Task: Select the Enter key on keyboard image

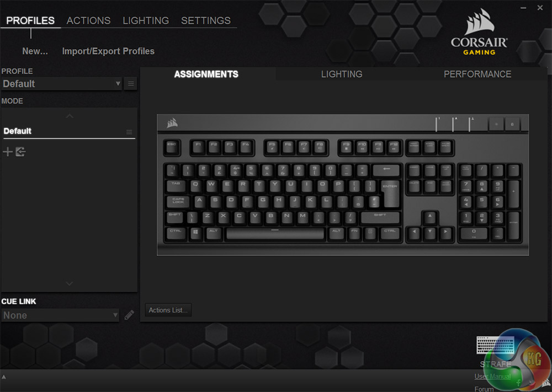Action: click(x=391, y=195)
